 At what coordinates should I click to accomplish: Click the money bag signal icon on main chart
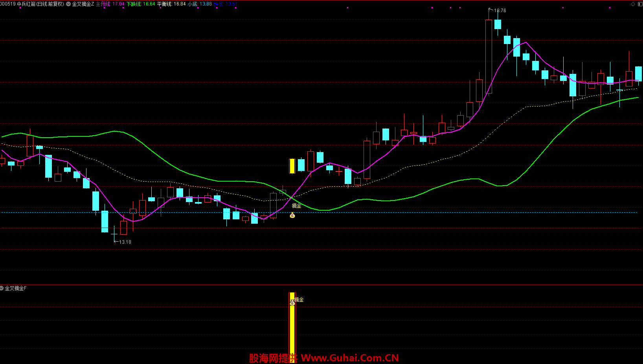point(292,215)
